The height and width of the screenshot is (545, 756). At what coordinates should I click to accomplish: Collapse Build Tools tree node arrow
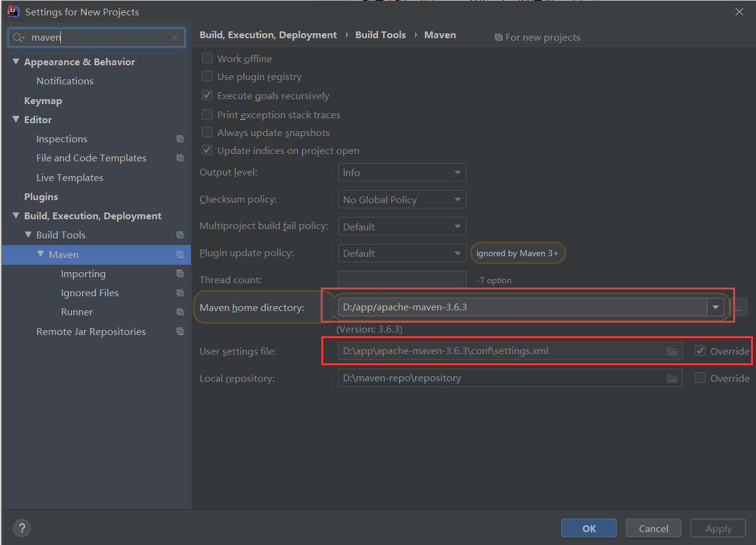28,235
